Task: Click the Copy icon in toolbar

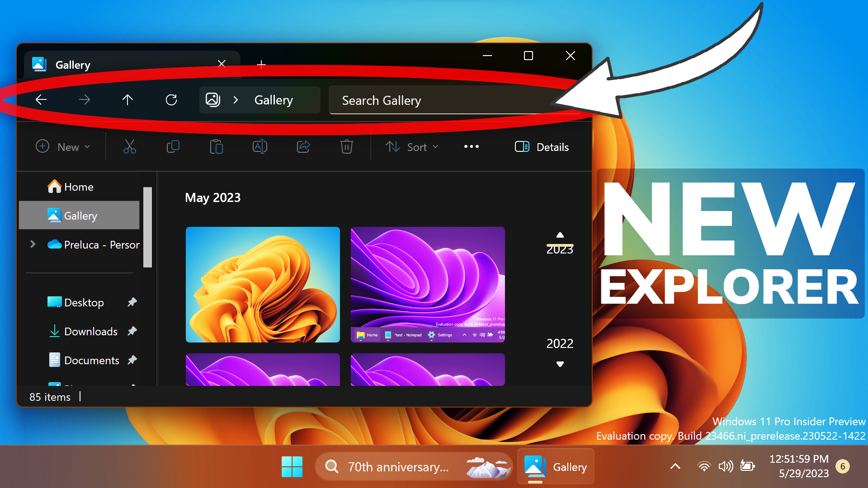Action: point(173,147)
